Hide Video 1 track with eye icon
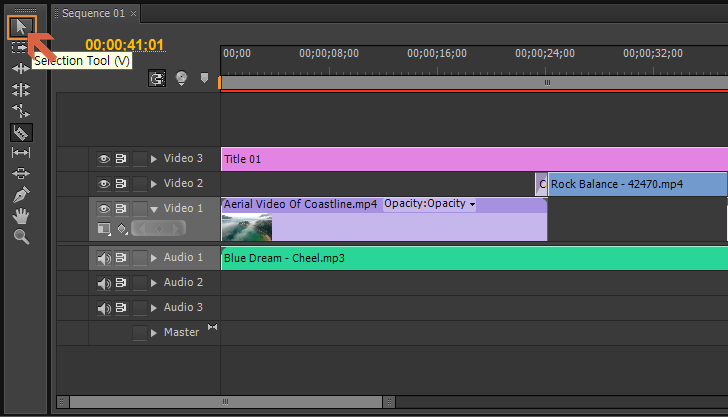Screen dimensions: 728x417 [104, 209]
